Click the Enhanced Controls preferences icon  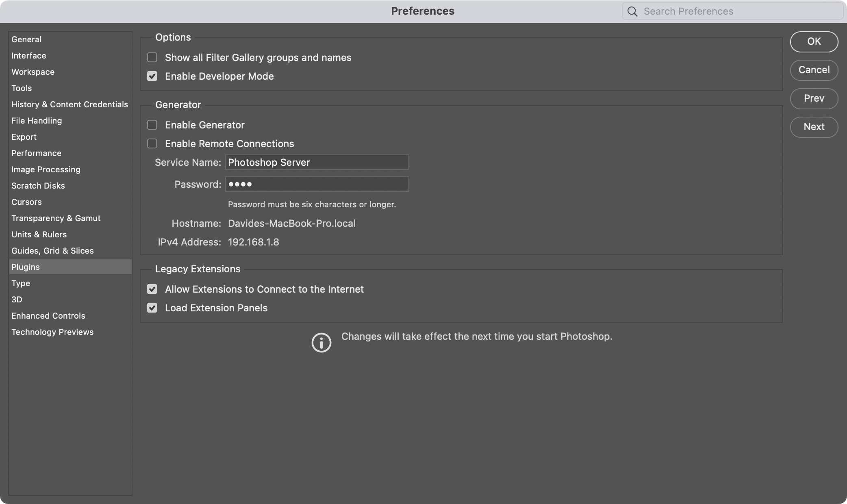[48, 315]
